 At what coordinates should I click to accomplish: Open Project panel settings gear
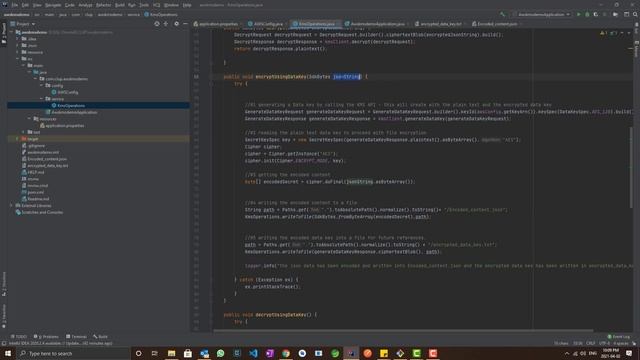pos(176,24)
